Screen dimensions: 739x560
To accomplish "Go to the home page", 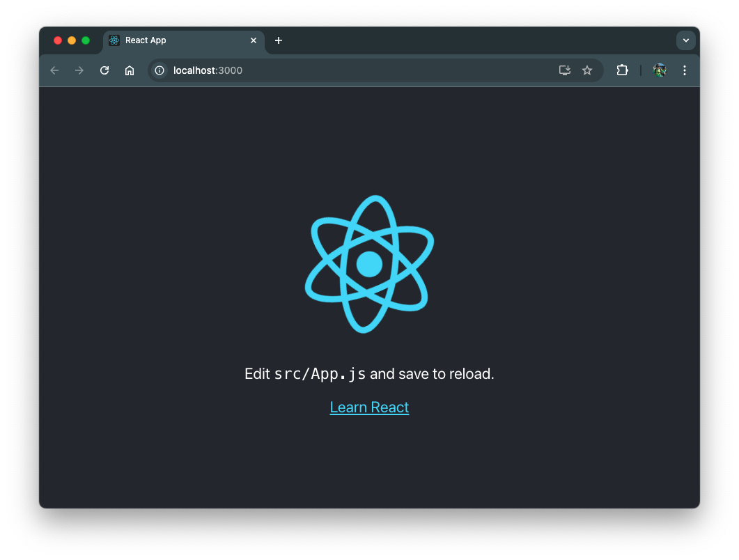I will [130, 70].
